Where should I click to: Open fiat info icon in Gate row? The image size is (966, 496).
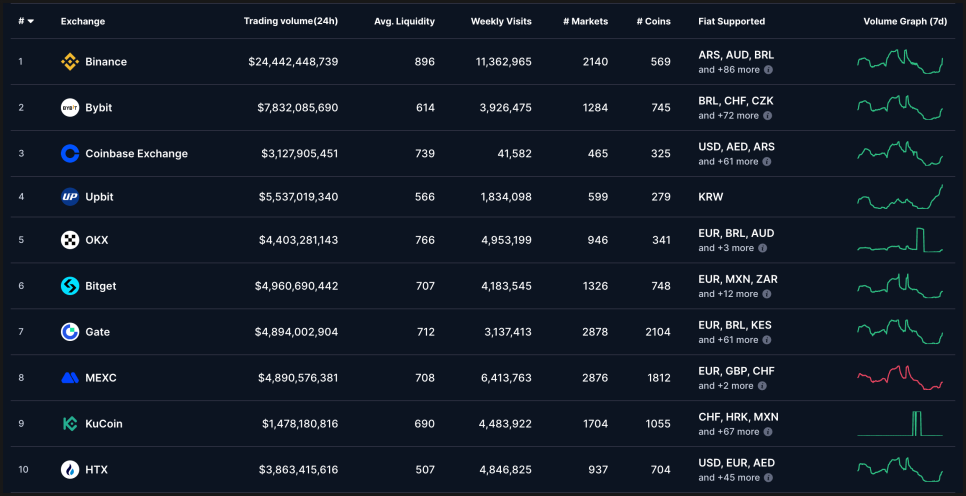(767, 340)
